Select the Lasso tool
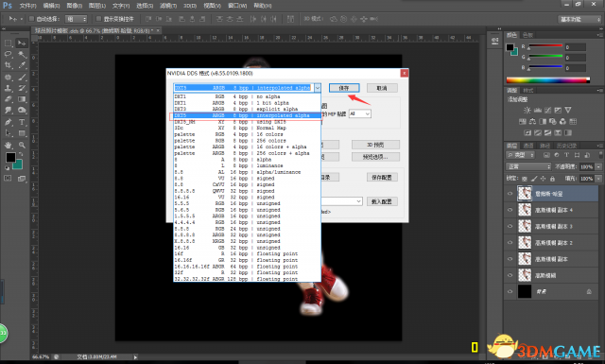This screenshot has height=364, width=605. [x=9, y=55]
